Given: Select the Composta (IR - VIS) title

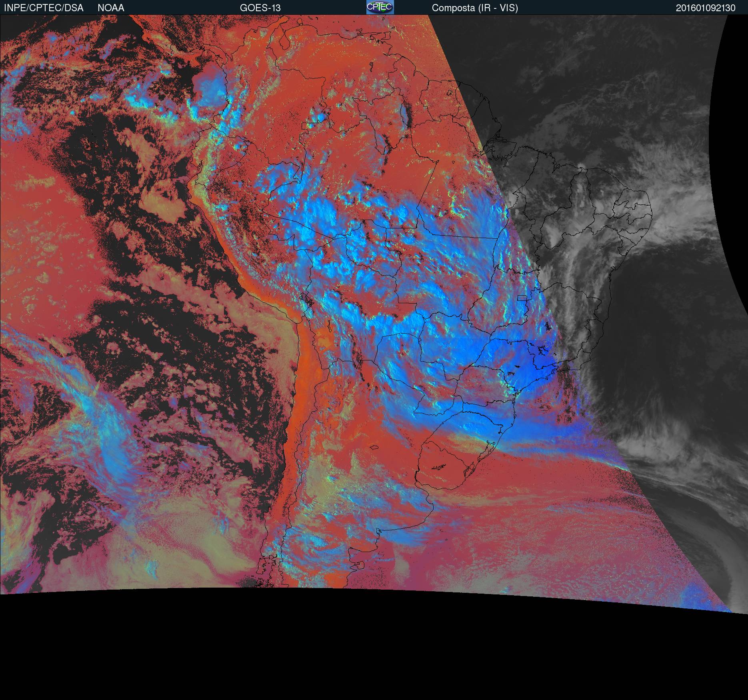Looking at the screenshot, I should pos(475,8).
